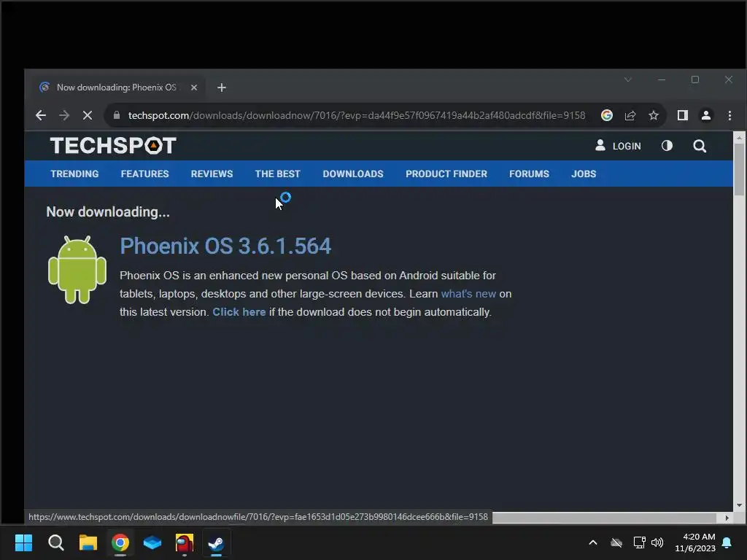The height and width of the screenshot is (560, 747).
Task: Open the Chrome profile menu
Action: 706,115
